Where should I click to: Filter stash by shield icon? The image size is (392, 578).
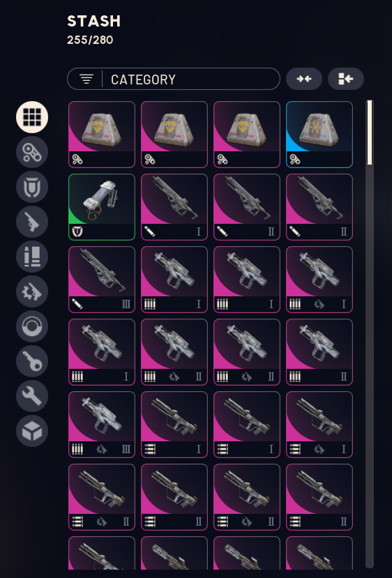click(x=32, y=187)
